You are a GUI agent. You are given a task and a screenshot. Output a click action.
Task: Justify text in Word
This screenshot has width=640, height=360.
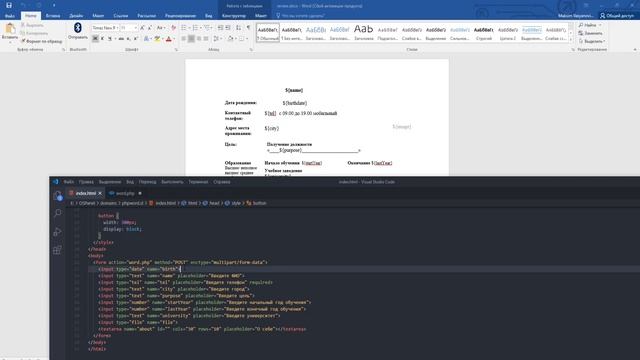206,38
